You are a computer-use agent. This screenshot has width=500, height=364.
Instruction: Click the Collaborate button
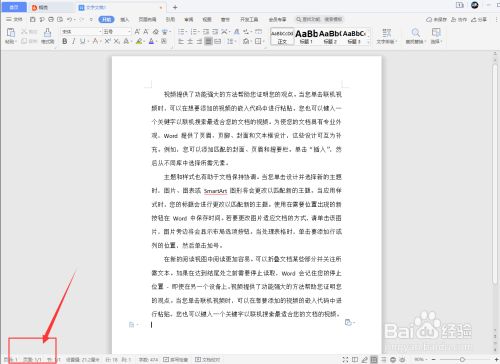click(459, 20)
